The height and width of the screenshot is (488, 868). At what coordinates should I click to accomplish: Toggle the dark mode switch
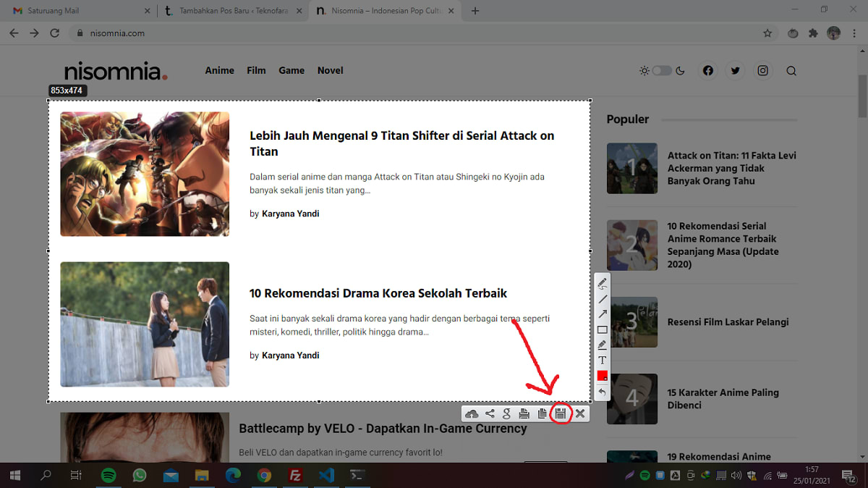[x=662, y=71]
